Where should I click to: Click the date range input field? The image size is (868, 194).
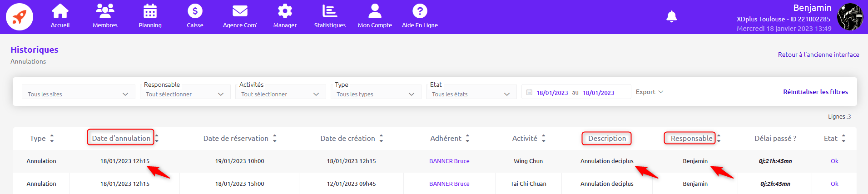[575, 93]
